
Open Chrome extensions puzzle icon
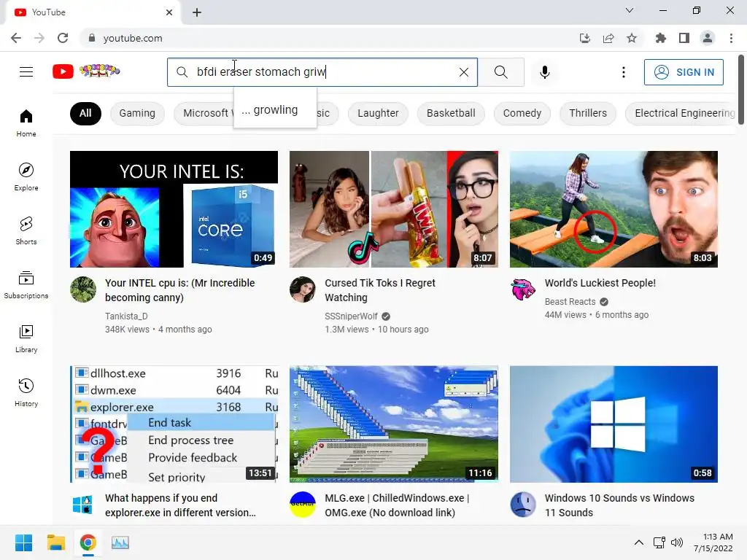pos(660,38)
